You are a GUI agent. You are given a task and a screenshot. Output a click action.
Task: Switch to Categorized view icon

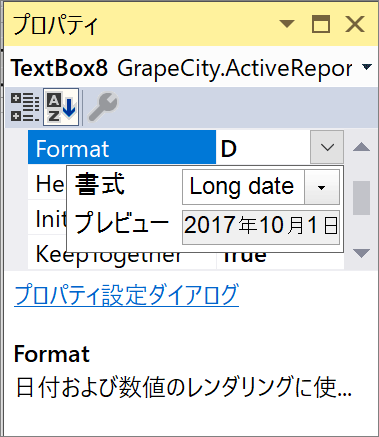(25, 107)
